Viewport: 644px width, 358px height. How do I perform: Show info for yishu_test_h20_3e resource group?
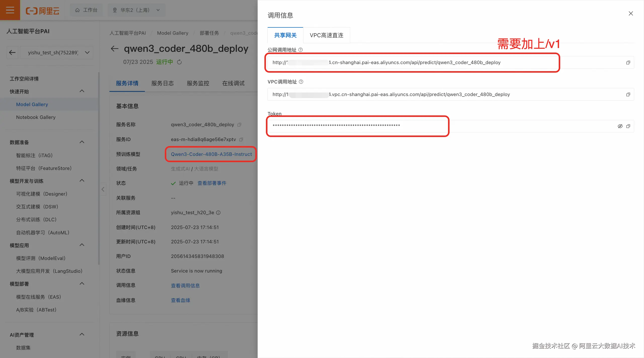(218, 213)
